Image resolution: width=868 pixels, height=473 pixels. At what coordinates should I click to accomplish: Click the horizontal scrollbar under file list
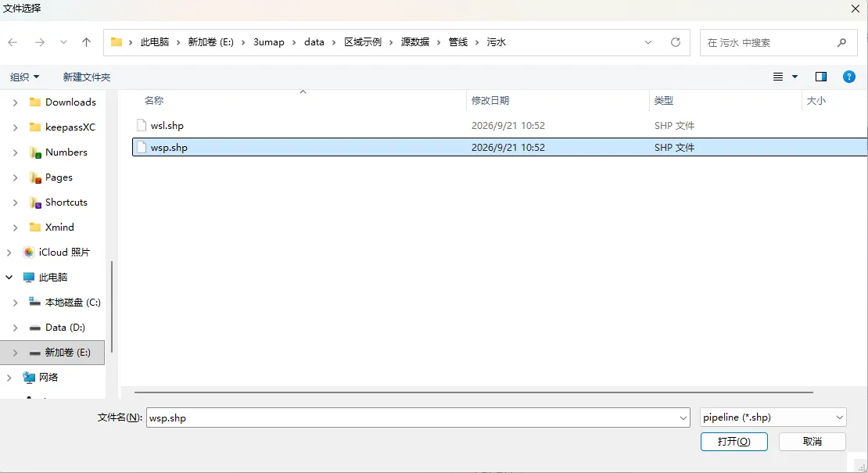point(473,392)
